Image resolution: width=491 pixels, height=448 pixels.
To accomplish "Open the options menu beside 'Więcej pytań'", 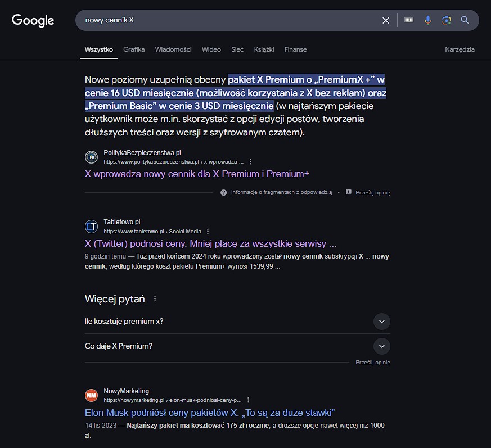I will (x=155, y=299).
